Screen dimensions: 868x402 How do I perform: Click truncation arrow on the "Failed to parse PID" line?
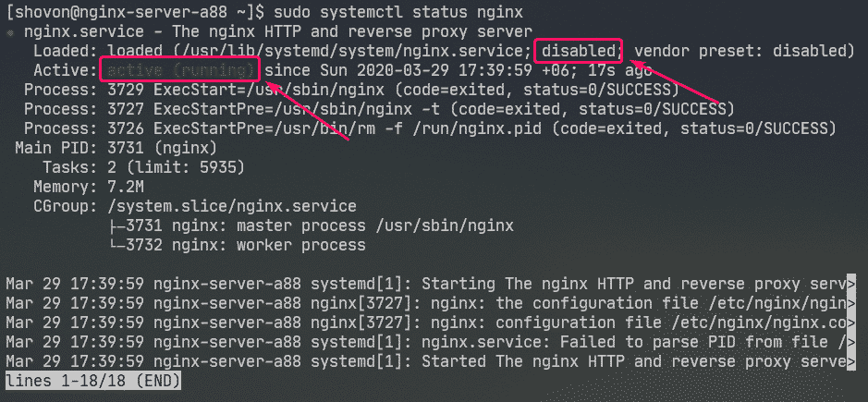(x=850, y=341)
